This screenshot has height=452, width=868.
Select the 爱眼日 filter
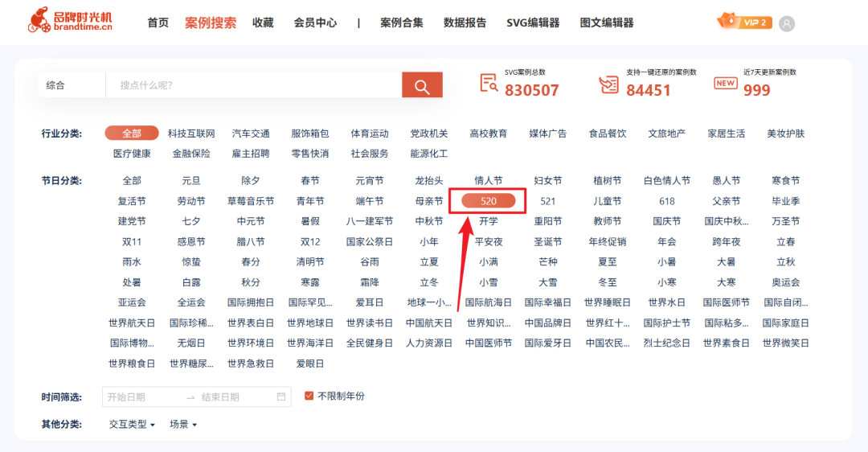point(310,364)
